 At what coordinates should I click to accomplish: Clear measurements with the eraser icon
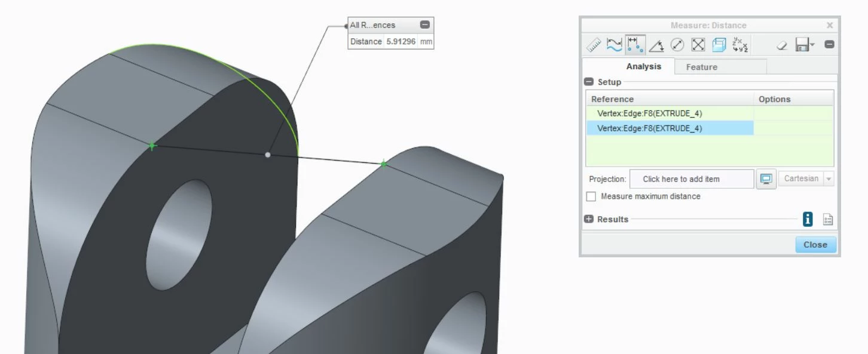coord(781,45)
